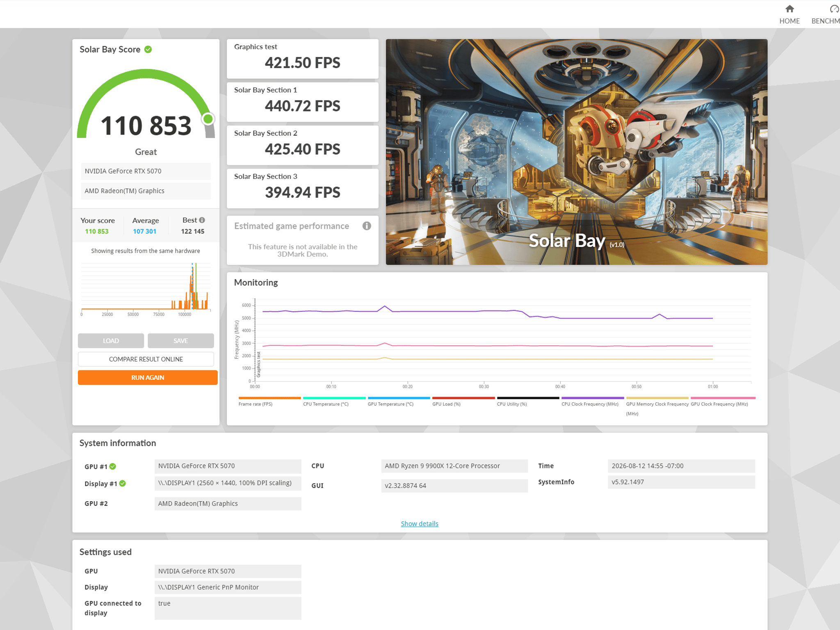Click the GUI version v2.32.8874 64
840x630 pixels.
click(x=454, y=486)
